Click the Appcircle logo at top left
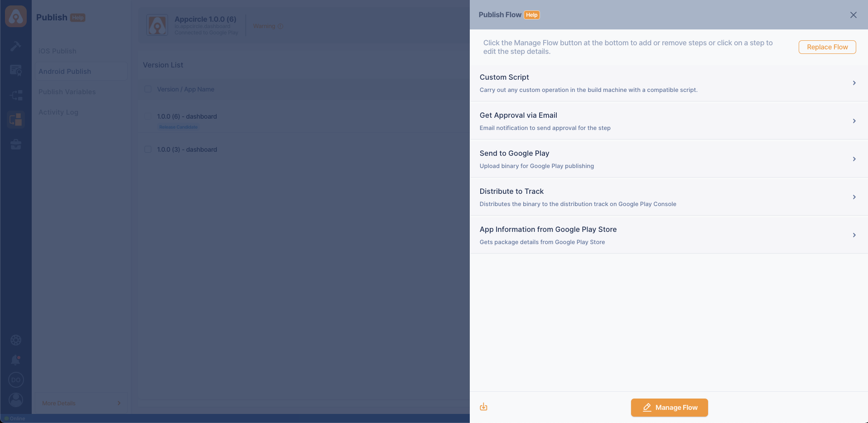 coord(16,17)
